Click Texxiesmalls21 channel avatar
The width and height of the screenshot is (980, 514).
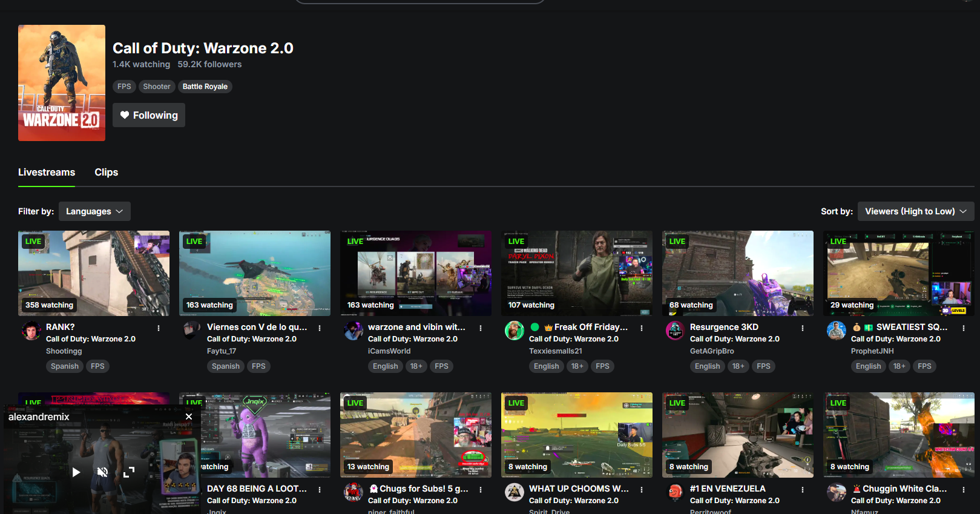pyautogui.click(x=514, y=331)
